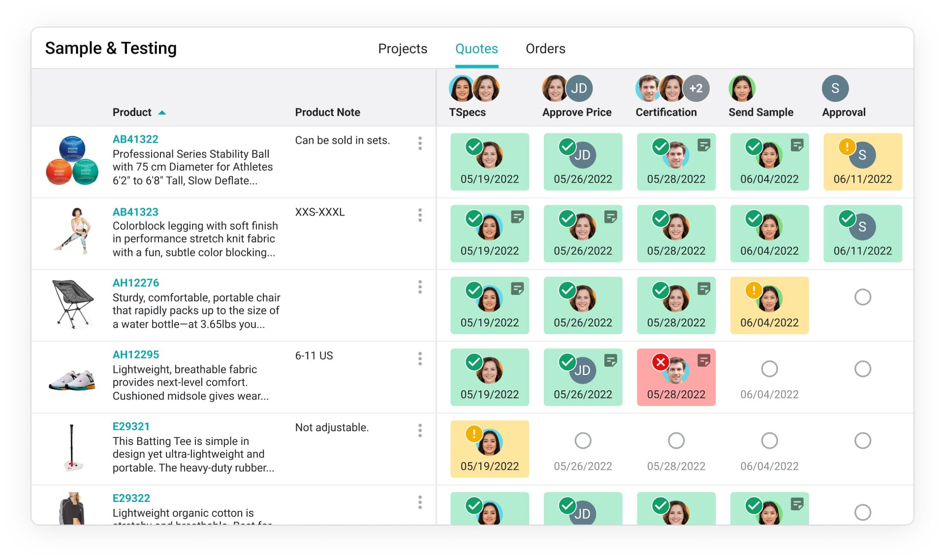Open note icon on AH12295 Approve Price cell

610,360
